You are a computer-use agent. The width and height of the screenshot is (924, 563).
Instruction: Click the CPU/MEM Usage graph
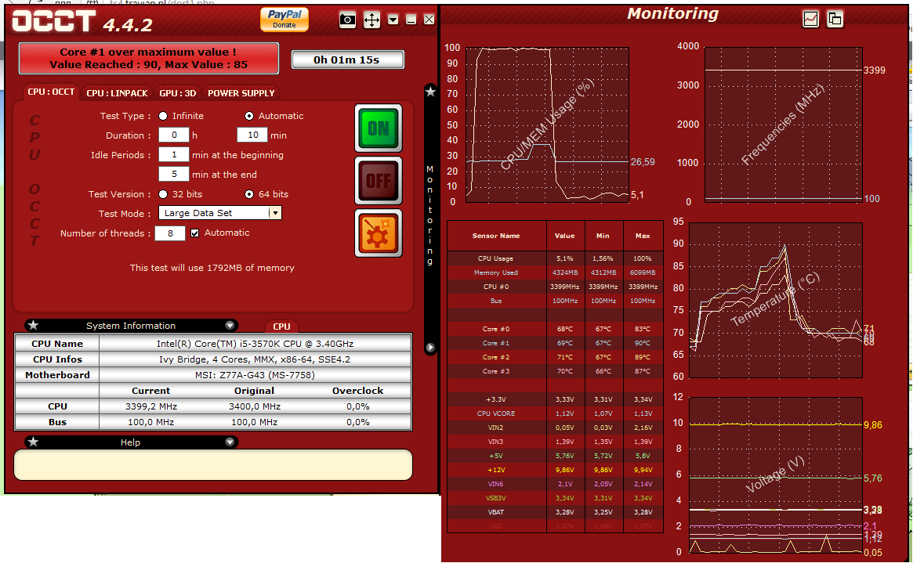548,125
